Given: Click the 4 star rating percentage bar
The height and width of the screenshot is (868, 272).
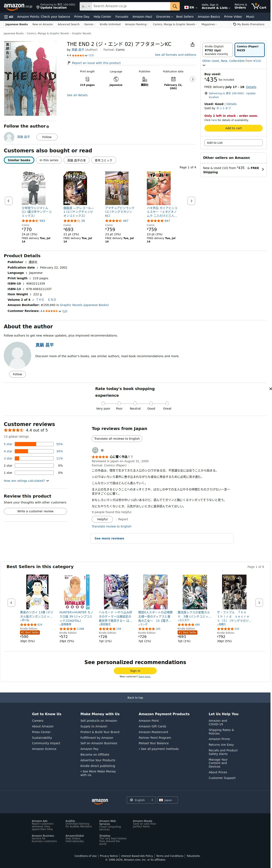Looking at the screenshot, I should [34, 451].
